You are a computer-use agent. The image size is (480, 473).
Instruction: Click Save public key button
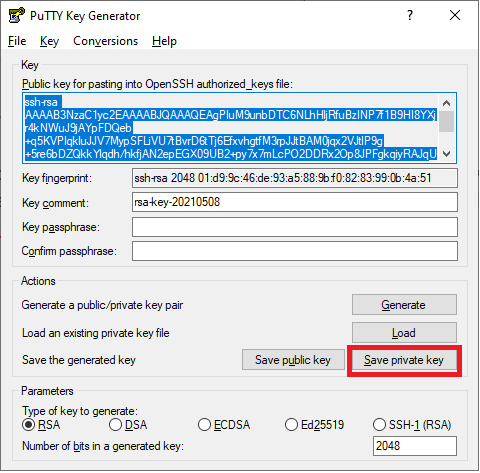tap(293, 360)
